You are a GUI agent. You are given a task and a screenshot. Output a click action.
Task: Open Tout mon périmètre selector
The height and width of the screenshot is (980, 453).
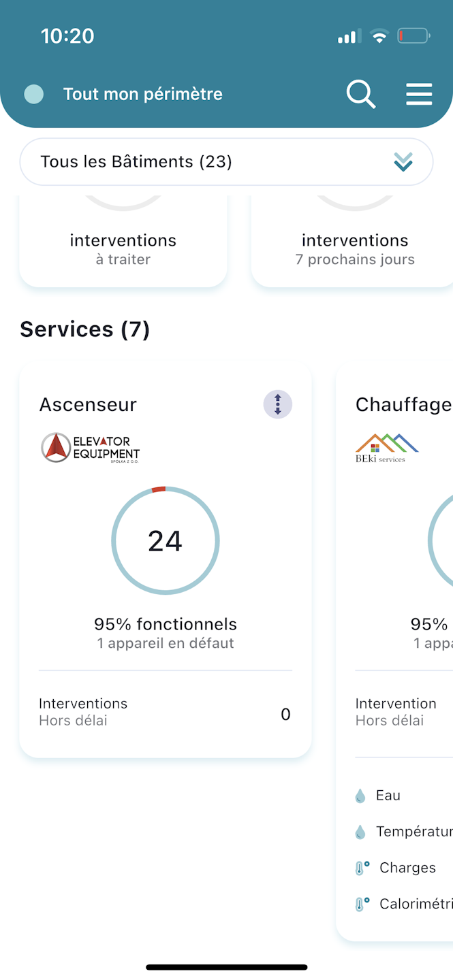click(143, 94)
